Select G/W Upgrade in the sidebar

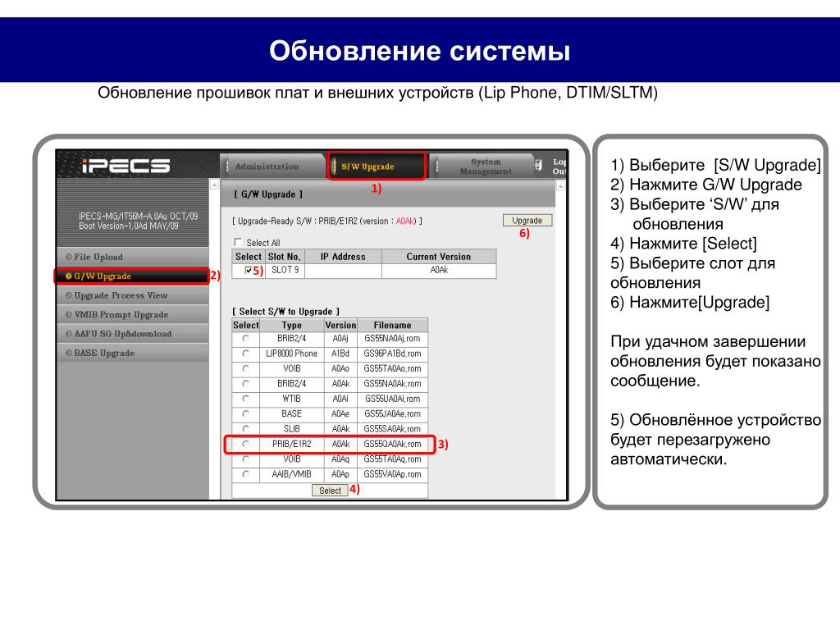point(133,276)
